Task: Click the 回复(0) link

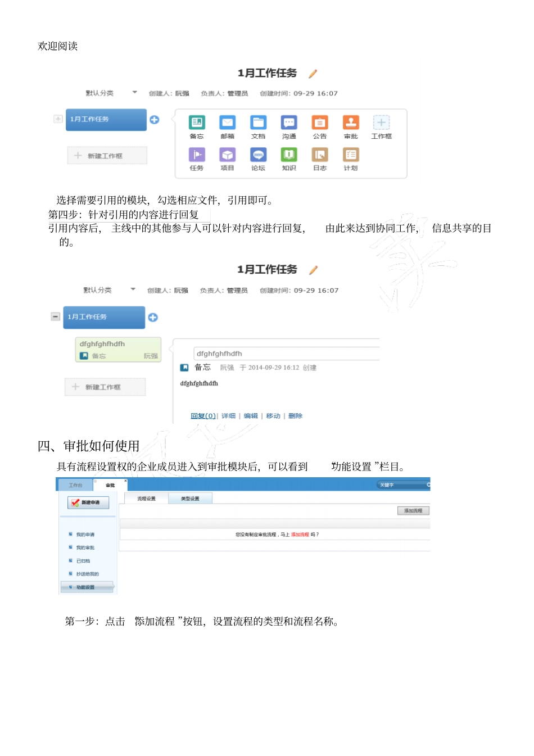Action: coord(203,416)
